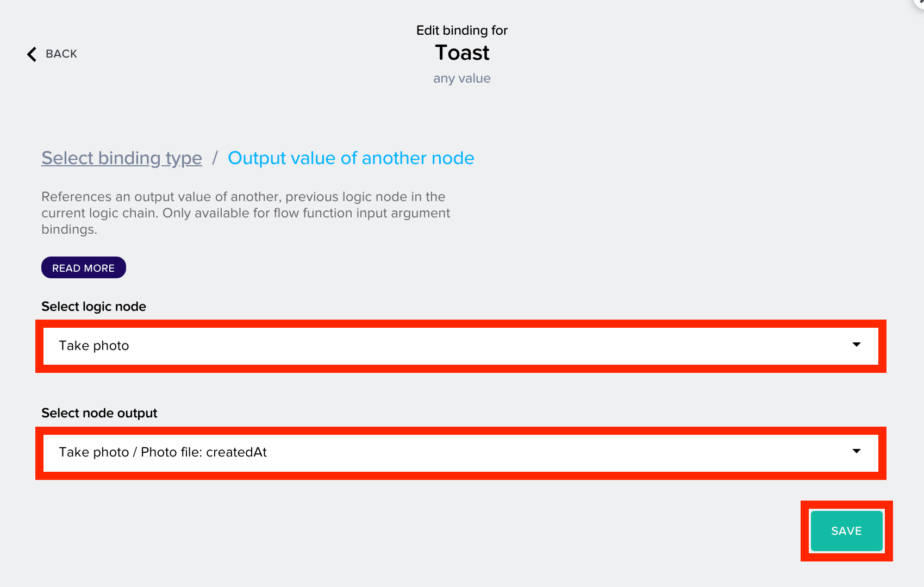Open the Select node output dropdown field
Viewport: 924px width, 587px height.
pos(461,453)
